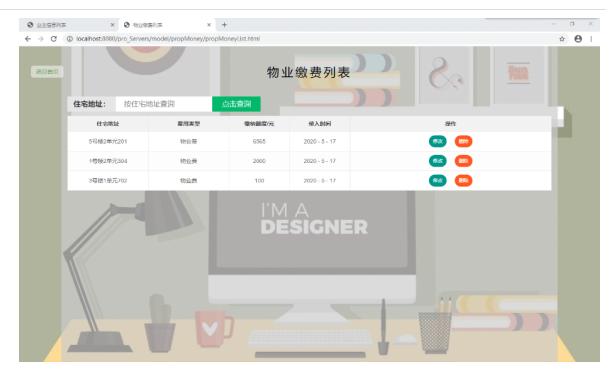Delete the 5号楼2单元201 row
Screen dimensions: 606x371
pyautogui.click(x=463, y=141)
